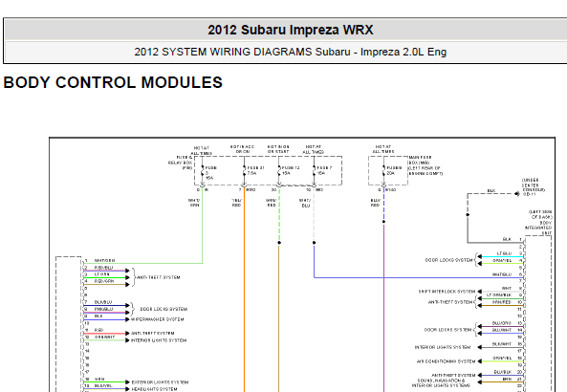Click 'INTERIOR LIGHTS SYSTEM' beside the GRN/WHT wire
Viewport: 567px width, 392px height.
pyautogui.click(x=159, y=340)
